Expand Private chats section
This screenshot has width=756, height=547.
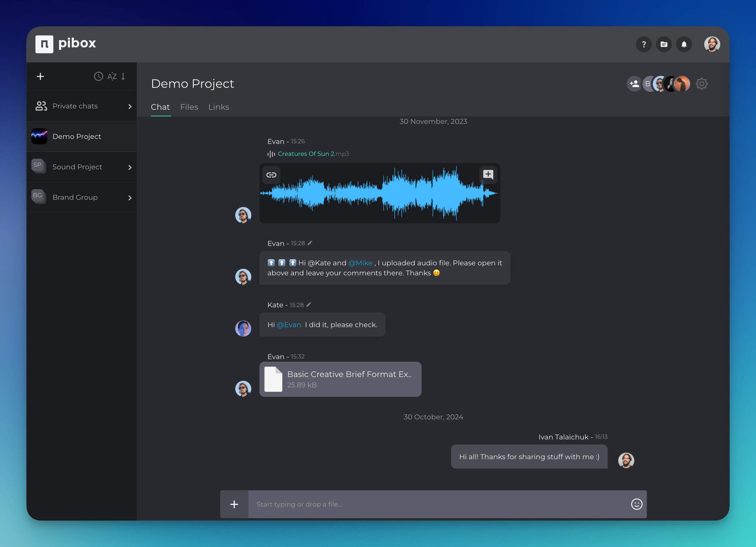point(130,106)
